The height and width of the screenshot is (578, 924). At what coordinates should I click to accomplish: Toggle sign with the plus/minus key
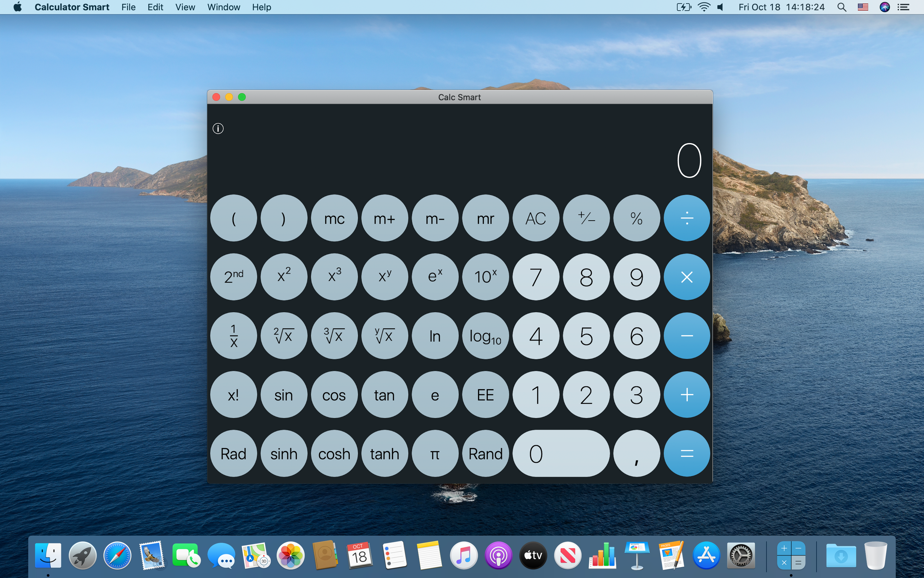tap(586, 218)
